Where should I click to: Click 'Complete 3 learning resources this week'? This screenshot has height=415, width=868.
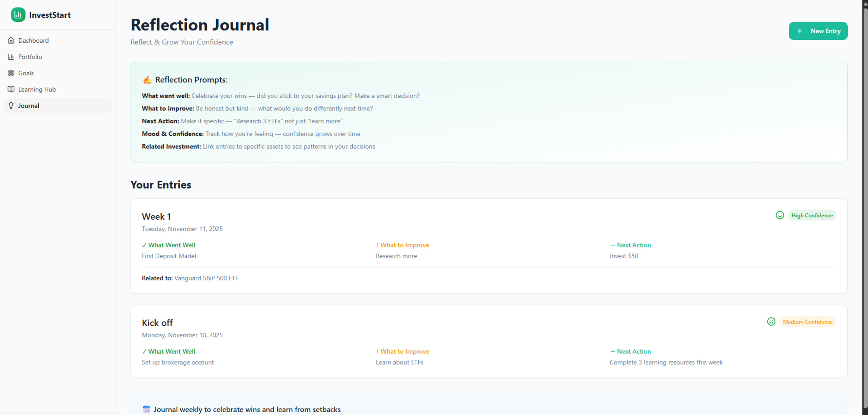(666, 362)
